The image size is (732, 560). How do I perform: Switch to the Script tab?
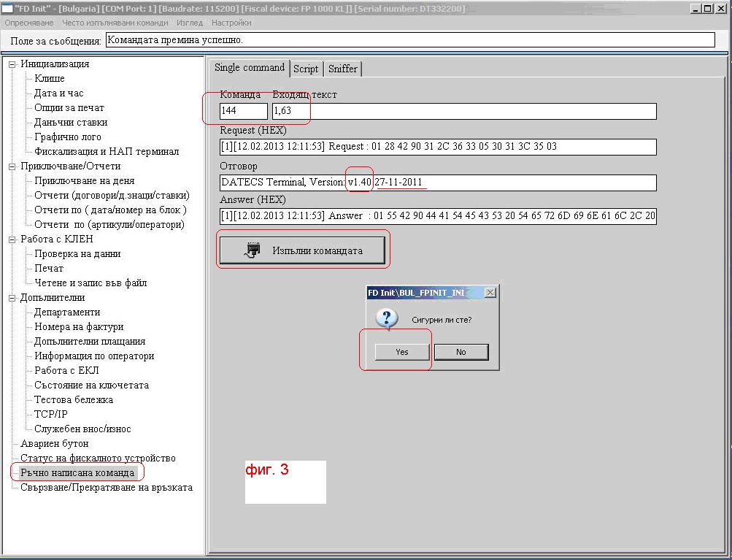coord(306,69)
